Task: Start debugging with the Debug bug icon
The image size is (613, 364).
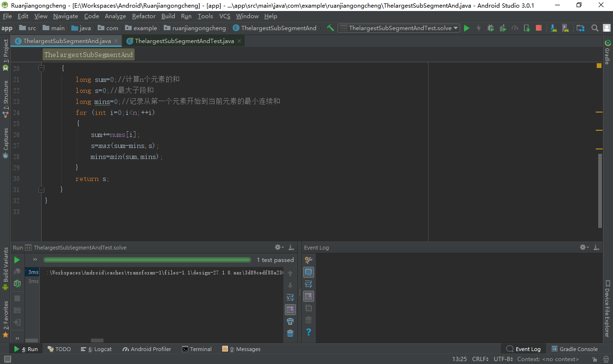Action: coord(490,28)
